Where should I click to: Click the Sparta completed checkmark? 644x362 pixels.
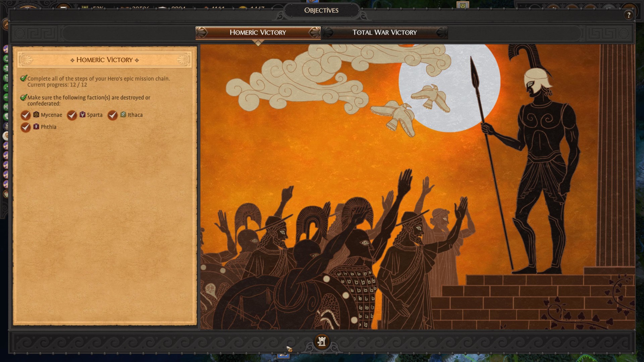point(72,115)
